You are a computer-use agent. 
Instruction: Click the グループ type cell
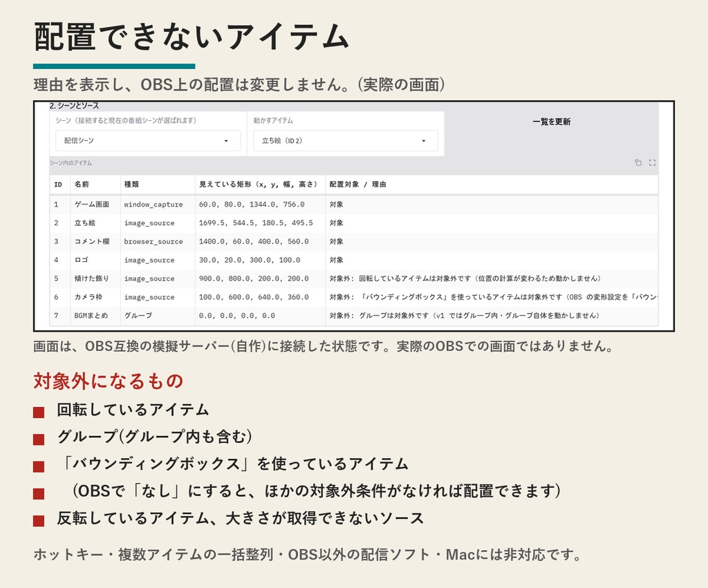[158, 316]
